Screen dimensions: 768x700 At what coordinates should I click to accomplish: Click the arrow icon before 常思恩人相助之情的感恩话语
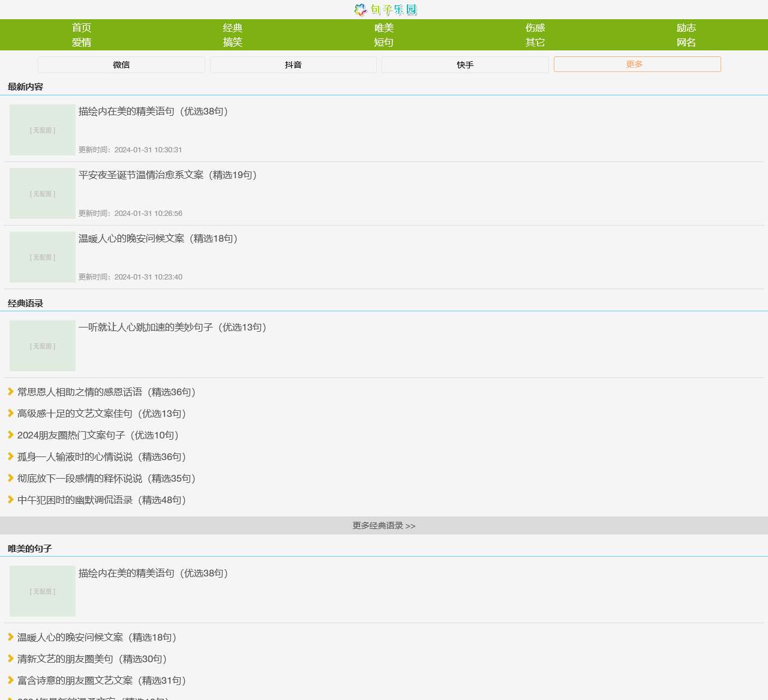11,392
